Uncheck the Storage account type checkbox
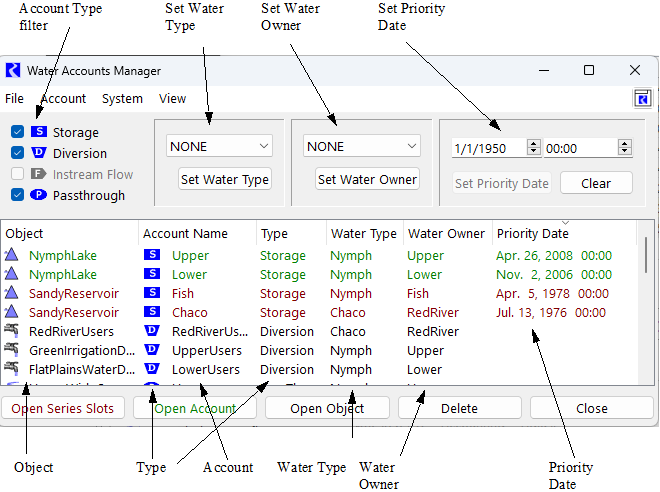Viewport: 660px width, 492px height. click(17, 132)
